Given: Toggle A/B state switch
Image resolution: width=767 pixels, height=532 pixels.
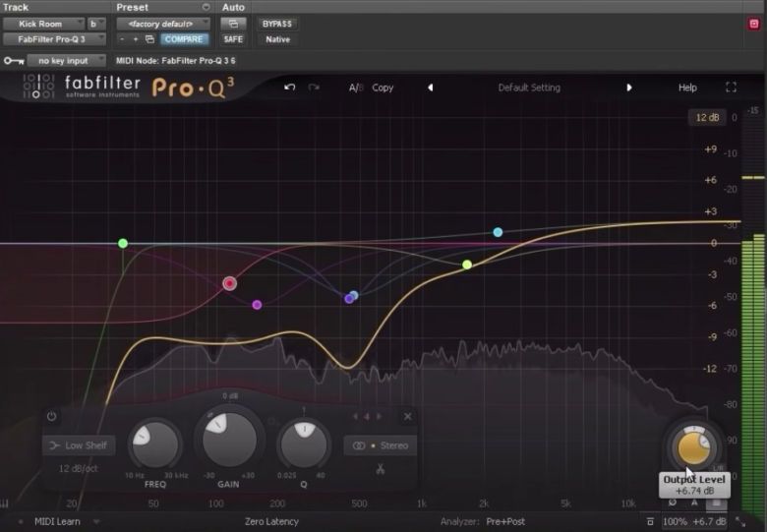Looking at the screenshot, I should [x=356, y=88].
